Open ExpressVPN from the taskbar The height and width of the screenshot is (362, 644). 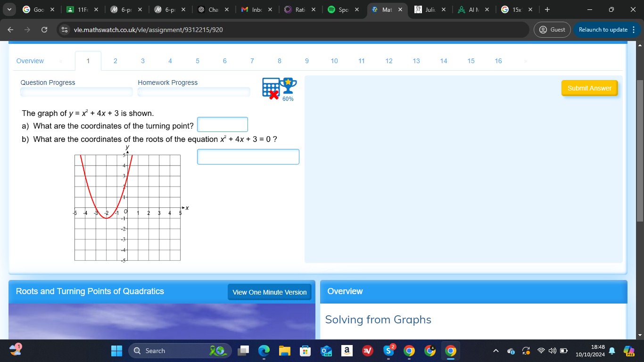[368, 351]
